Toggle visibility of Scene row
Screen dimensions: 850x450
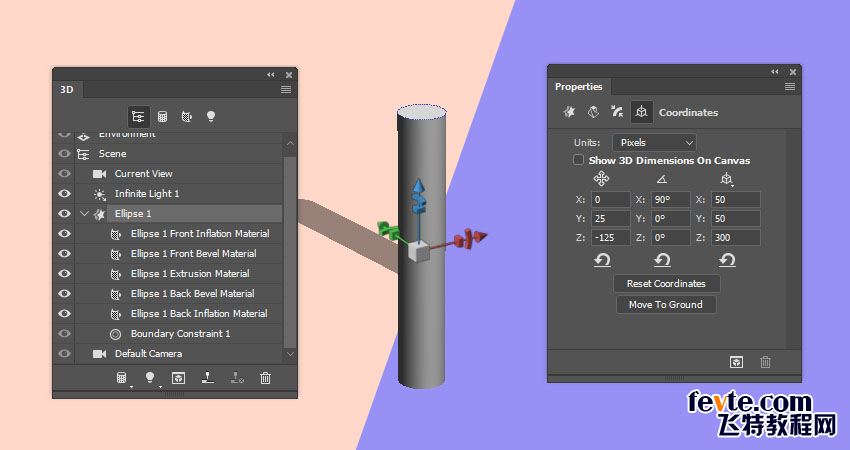pos(64,154)
